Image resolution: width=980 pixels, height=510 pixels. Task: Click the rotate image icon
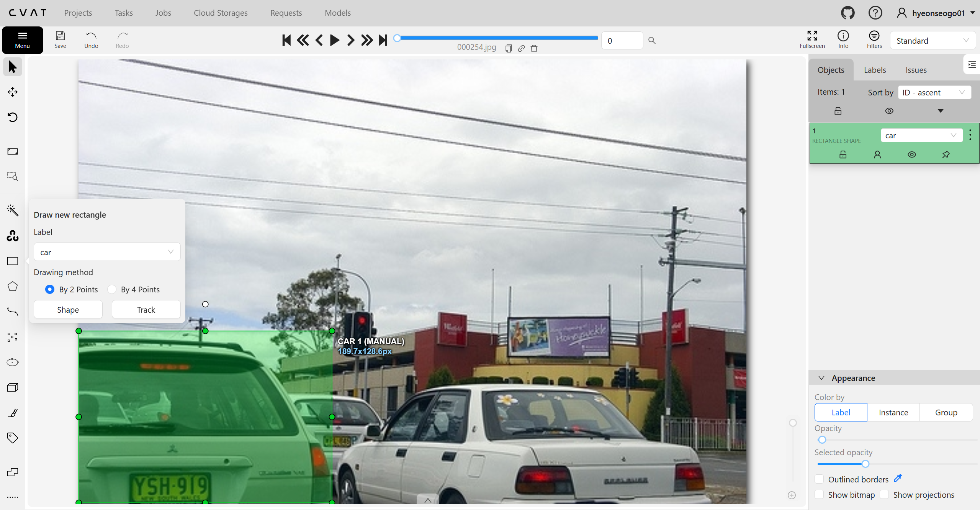point(13,117)
